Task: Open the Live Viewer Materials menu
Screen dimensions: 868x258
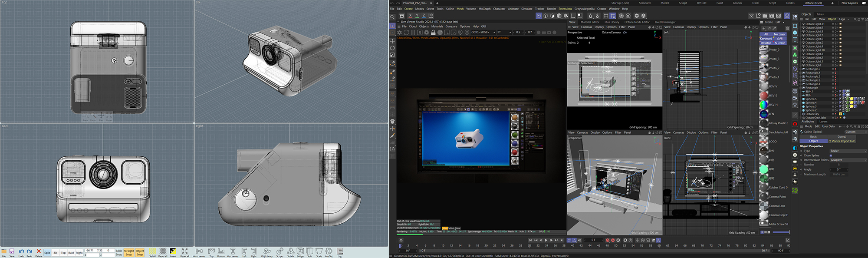Action: click(x=437, y=26)
